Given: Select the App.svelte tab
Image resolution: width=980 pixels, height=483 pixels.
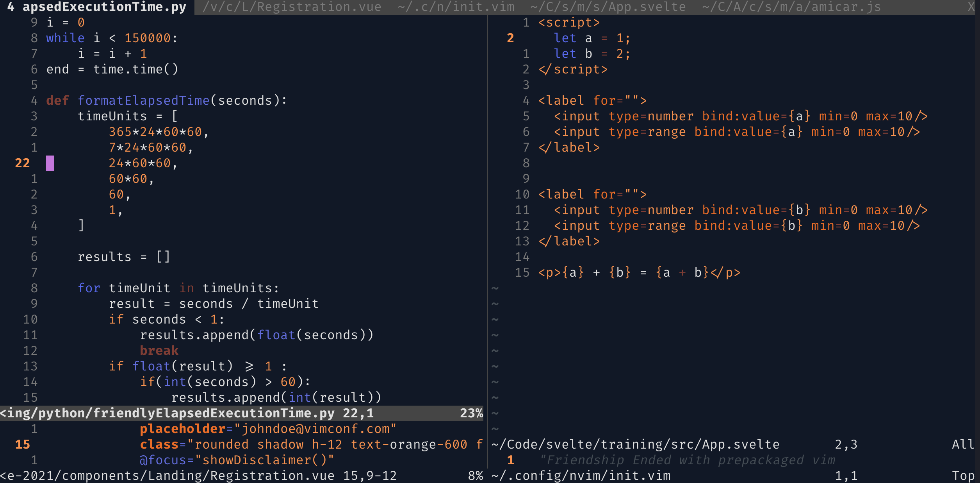Looking at the screenshot, I should point(608,7).
